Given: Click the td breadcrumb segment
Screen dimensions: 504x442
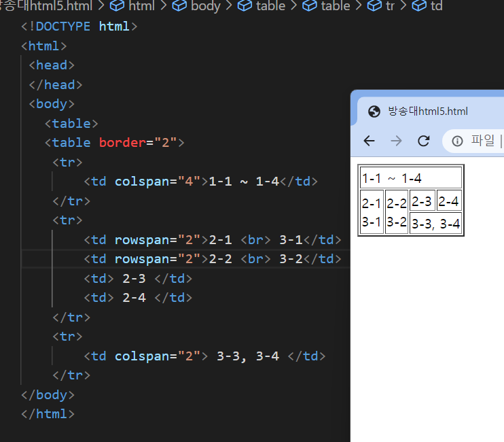Looking at the screenshot, I should pyautogui.click(x=437, y=6).
